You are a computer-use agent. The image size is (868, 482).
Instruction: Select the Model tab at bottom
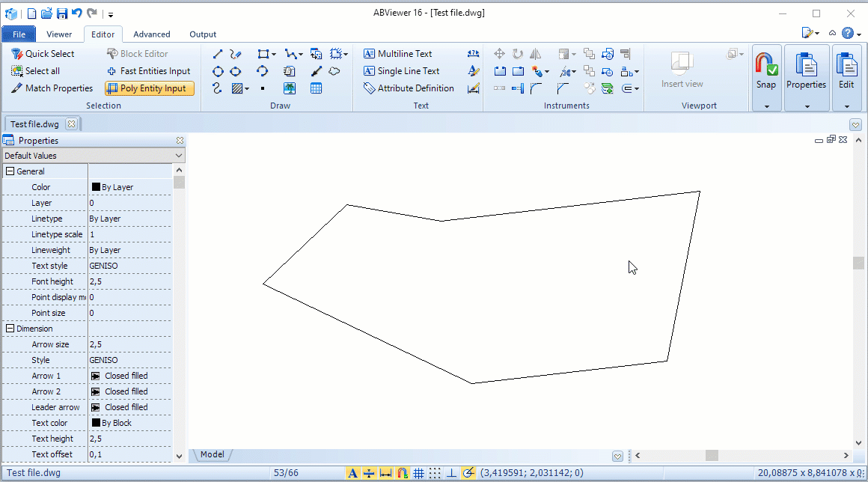213,454
